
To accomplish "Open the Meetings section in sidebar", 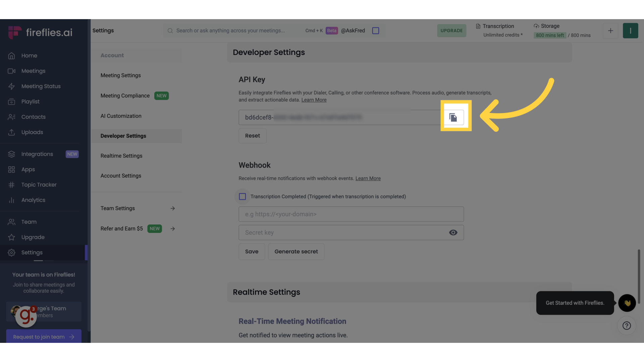I will (x=33, y=71).
